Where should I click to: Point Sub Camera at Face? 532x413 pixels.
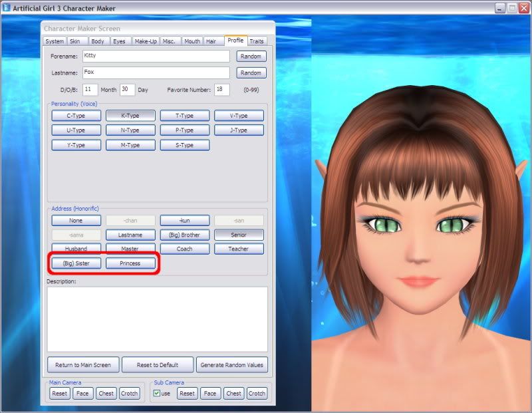click(x=210, y=394)
